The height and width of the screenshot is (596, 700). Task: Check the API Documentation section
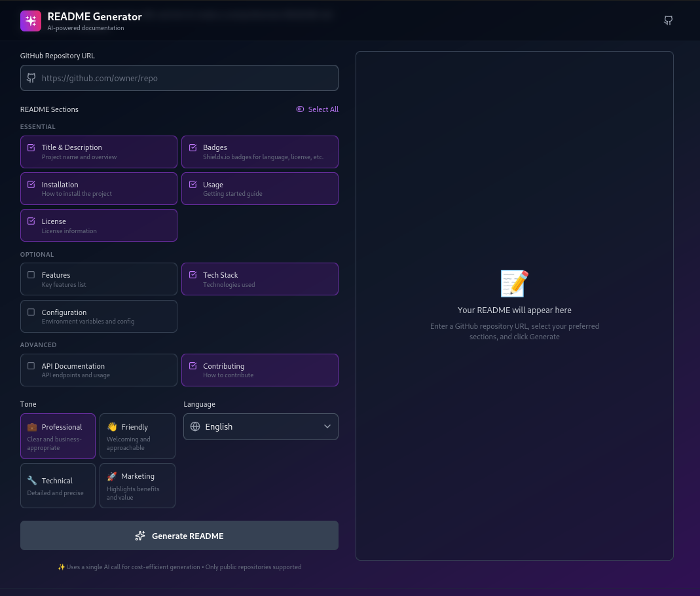click(31, 365)
